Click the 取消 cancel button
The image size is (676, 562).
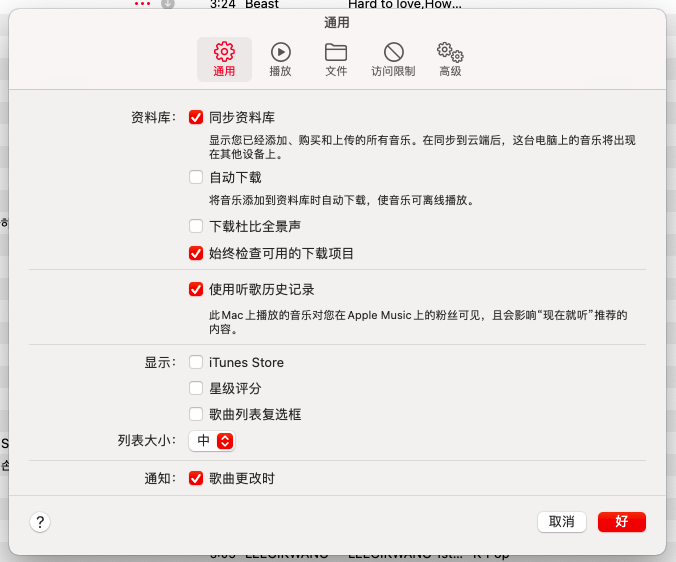(562, 522)
